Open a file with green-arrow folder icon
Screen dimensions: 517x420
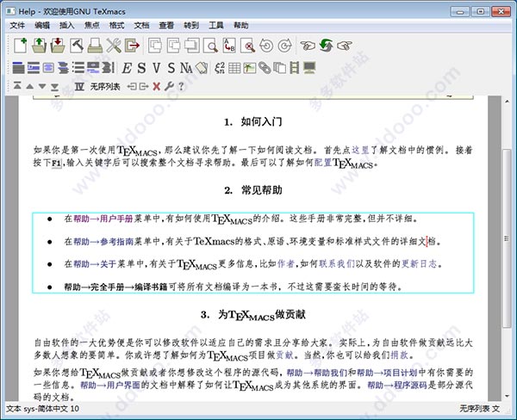(39, 46)
